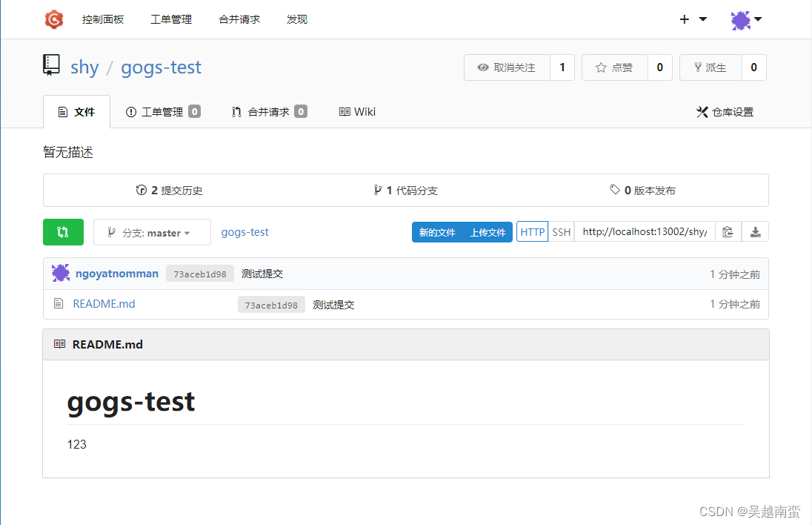Select the HTTP clone protocol
The image size is (812, 525).
(532, 231)
